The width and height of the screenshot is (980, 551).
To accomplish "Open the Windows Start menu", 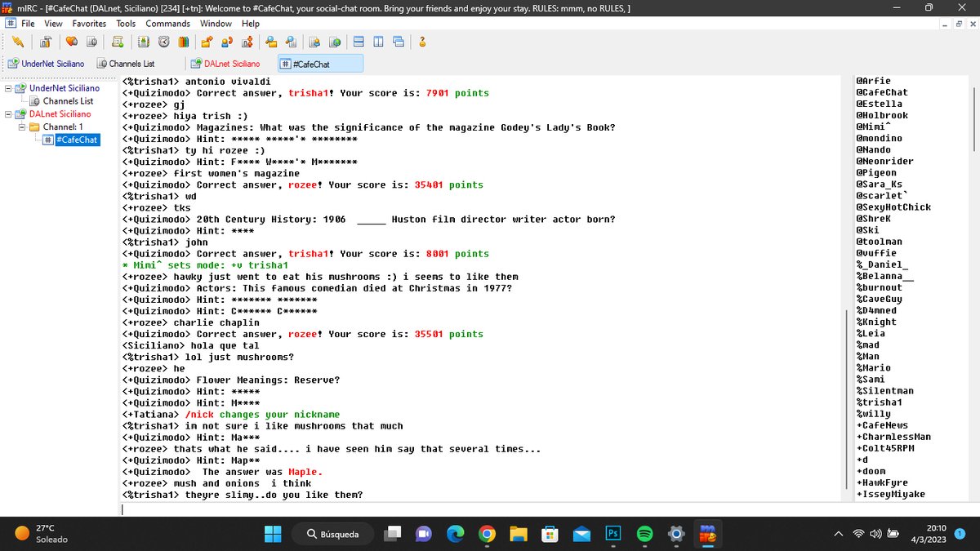I will [272, 534].
